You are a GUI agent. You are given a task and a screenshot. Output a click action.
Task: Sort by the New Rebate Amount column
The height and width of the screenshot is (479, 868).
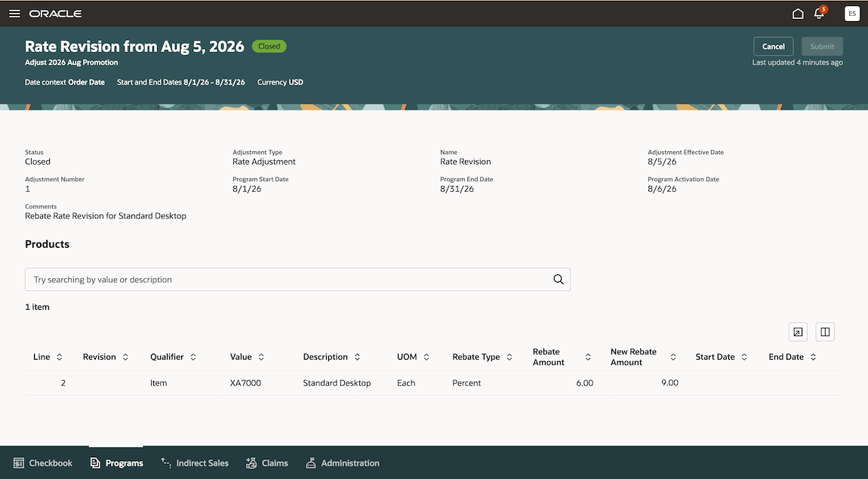[x=673, y=357]
